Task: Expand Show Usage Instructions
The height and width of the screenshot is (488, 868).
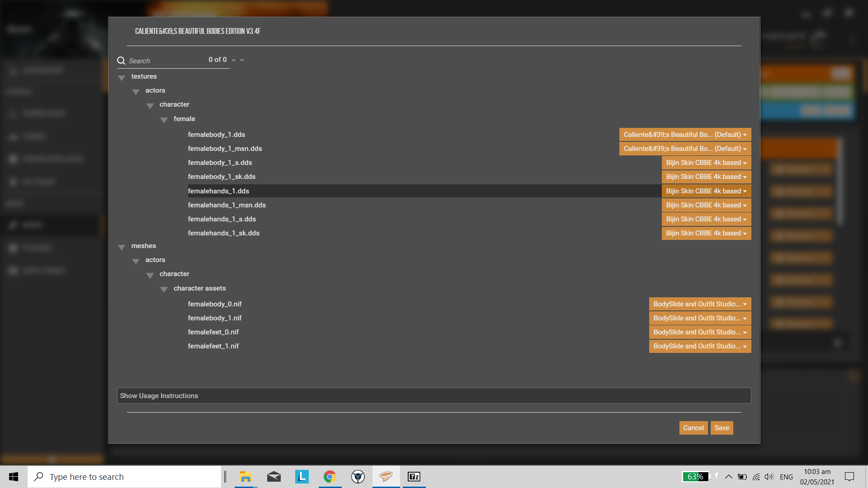Action: tap(434, 396)
